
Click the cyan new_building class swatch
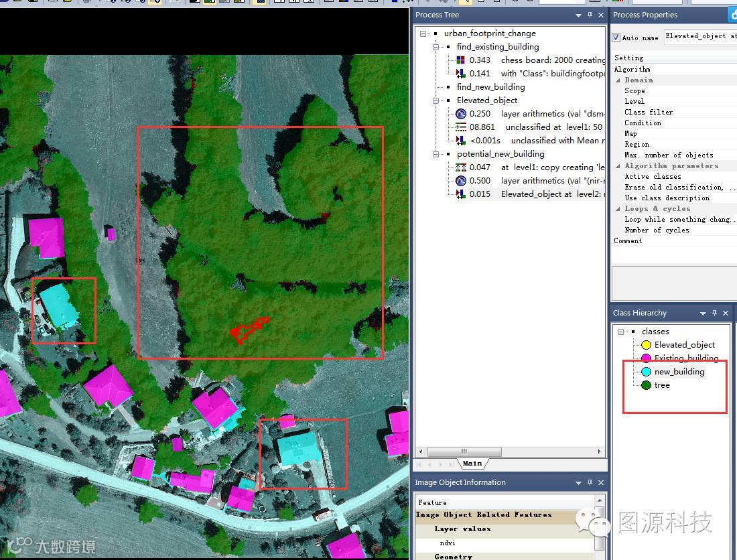pyautogui.click(x=647, y=372)
